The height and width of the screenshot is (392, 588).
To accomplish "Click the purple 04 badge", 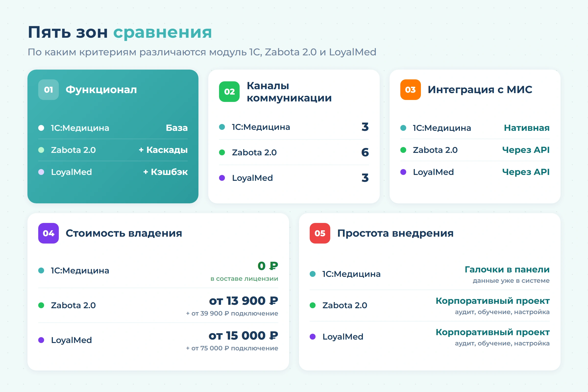I will click(x=49, y=233).
